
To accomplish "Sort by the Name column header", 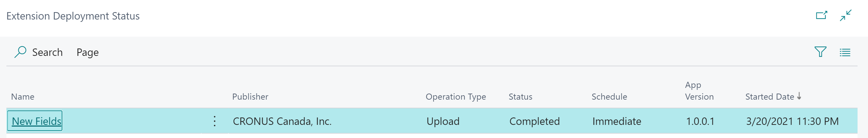I will click(23, 97).
